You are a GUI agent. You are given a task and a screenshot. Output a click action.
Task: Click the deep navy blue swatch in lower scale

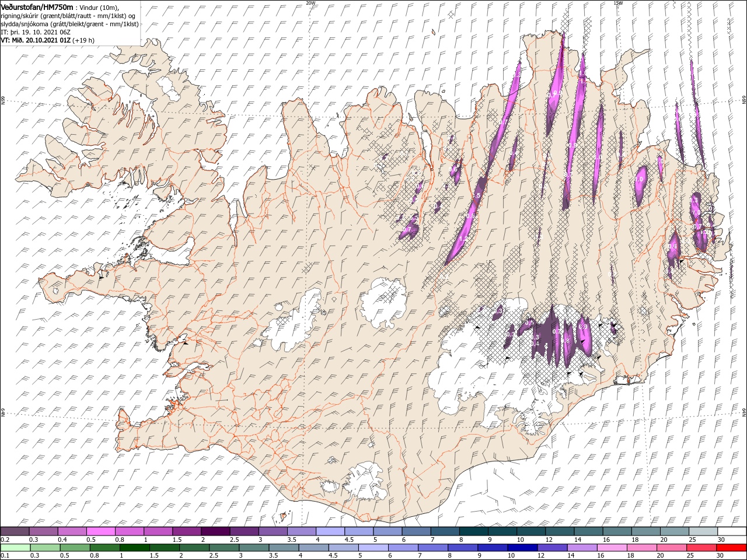click(522, 548)
